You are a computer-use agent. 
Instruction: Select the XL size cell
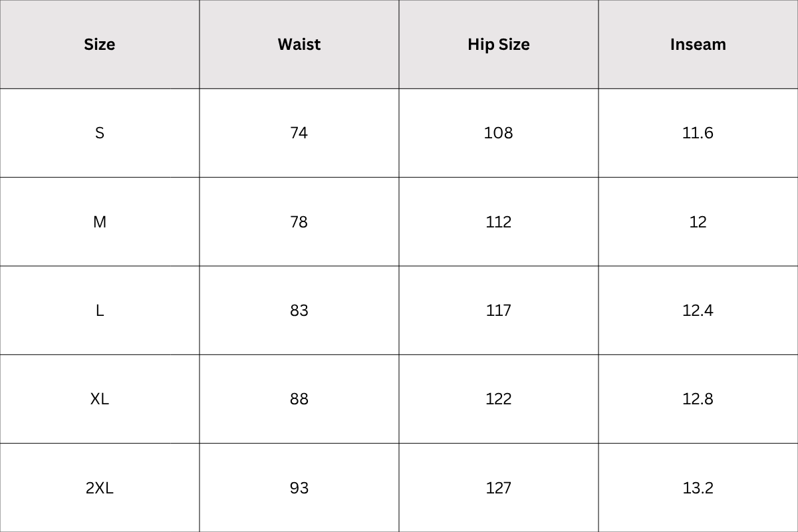tap(100, 399)
